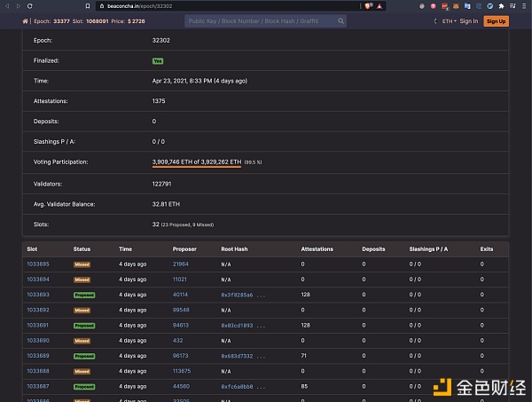The image size is (532, 402).
Task: Toggle the dark mode theme icon
Action: point(435,21)
